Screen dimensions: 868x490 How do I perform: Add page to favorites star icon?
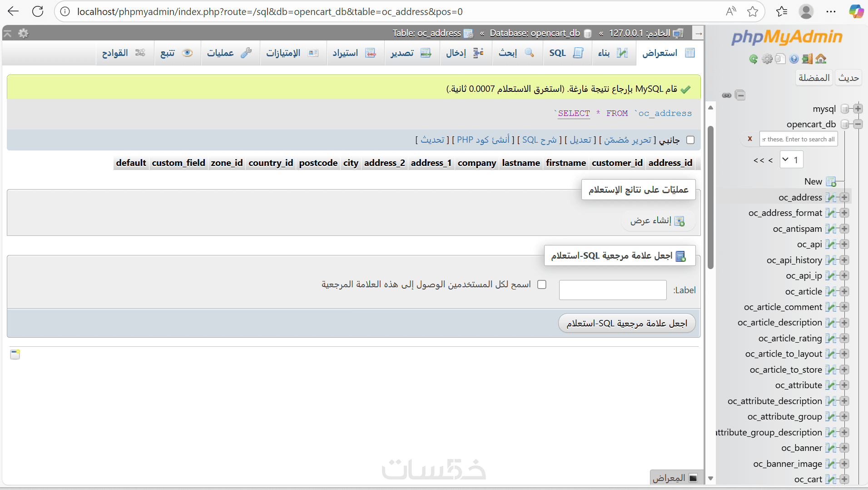[x=752, y=11]
